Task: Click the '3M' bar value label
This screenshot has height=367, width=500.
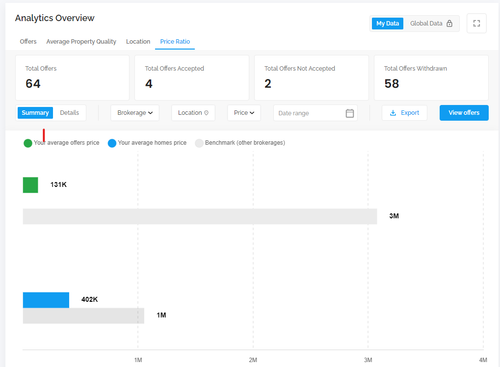Action: click(394, 216)
